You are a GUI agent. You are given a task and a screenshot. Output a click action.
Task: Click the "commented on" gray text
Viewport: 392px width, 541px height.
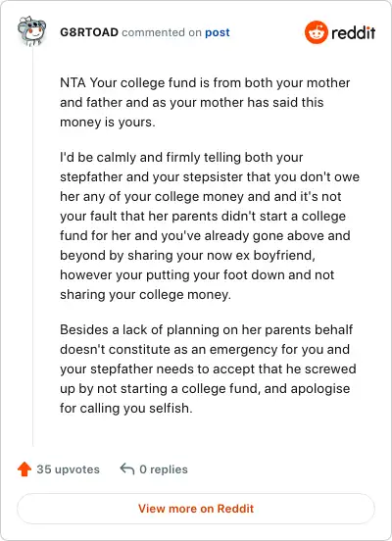[162, 32]
